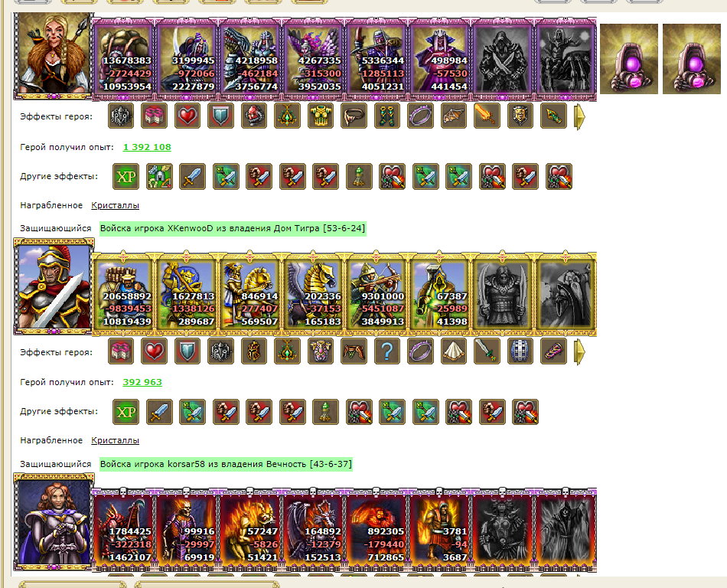Viewport: 727px width, 588px height.
Task: Open the yellow golden armor effect icon
Action: click(x=321, y=116)
